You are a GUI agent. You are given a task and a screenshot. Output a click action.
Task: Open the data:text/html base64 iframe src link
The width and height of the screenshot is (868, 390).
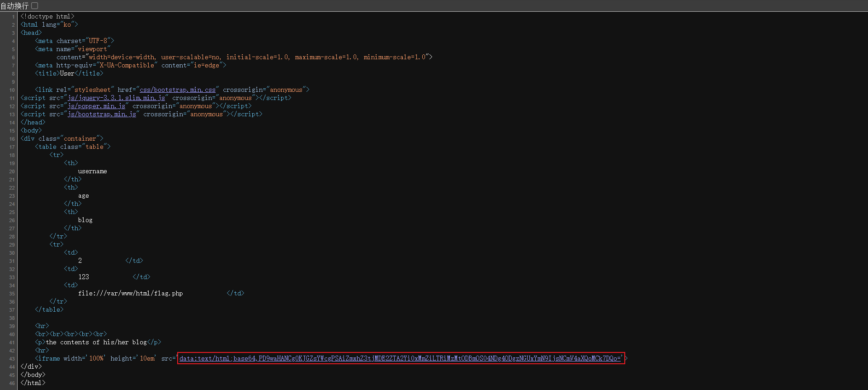click(x=400, y=358)
